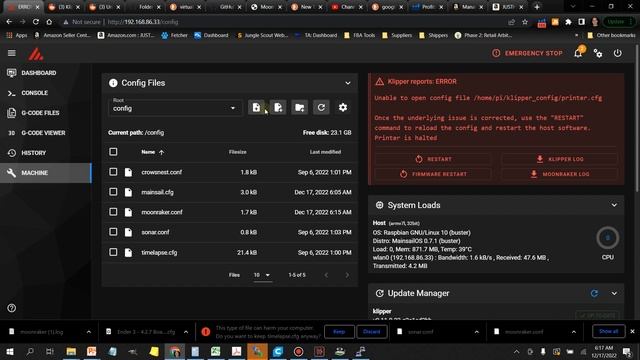Open the Dashboard page
The height and width of the screenshot is (360, 640).
46,73
